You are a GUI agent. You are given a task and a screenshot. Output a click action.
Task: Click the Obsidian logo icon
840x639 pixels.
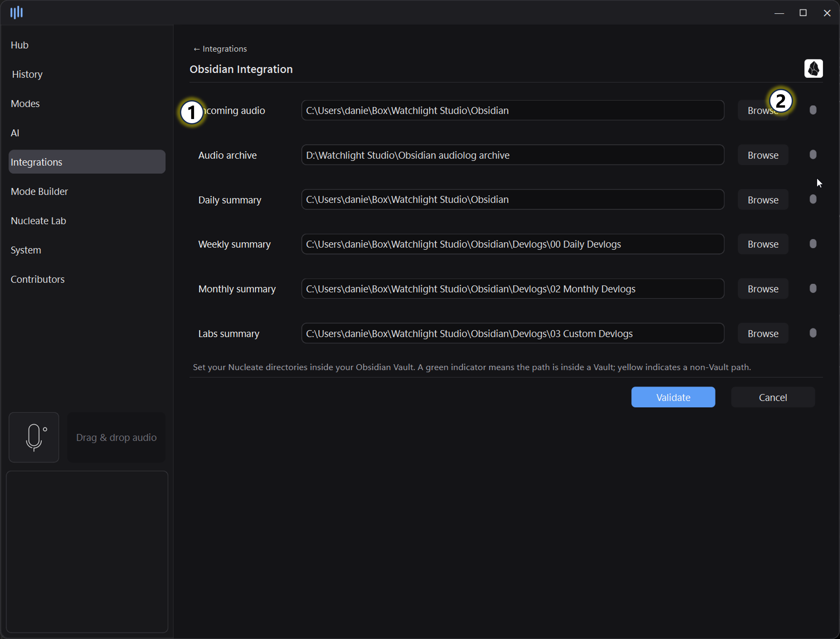pos(813,68)
